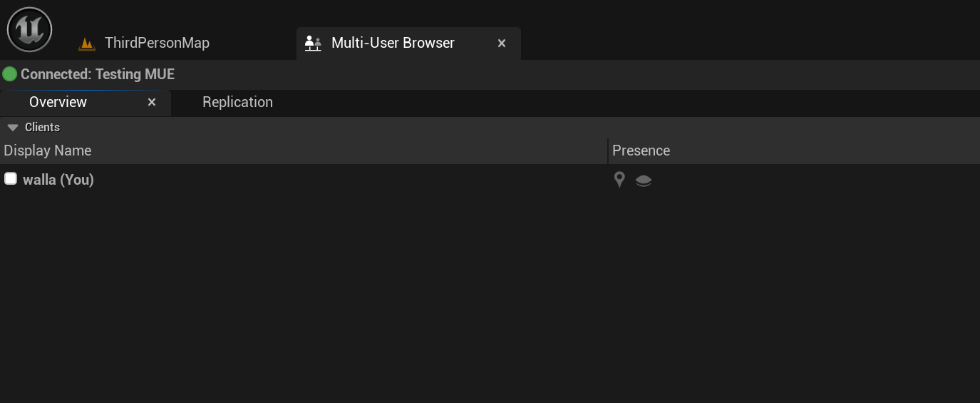Click the Clients section label

point(42,127)
